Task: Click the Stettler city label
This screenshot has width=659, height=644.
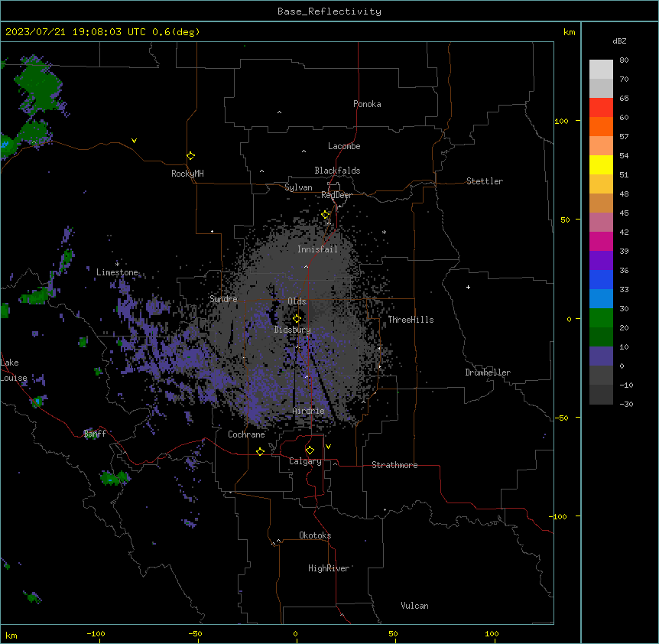Action: pyautogui.click(x=484, y=181)
